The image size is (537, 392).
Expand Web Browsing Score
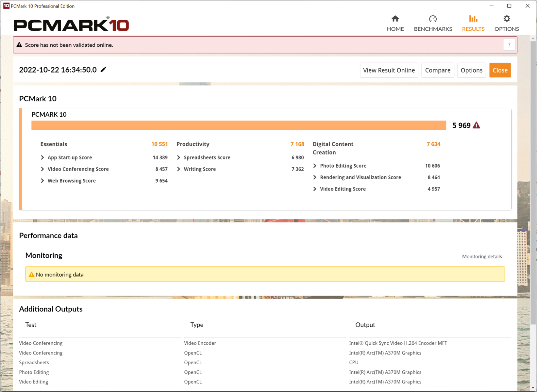tap(42, 181)
